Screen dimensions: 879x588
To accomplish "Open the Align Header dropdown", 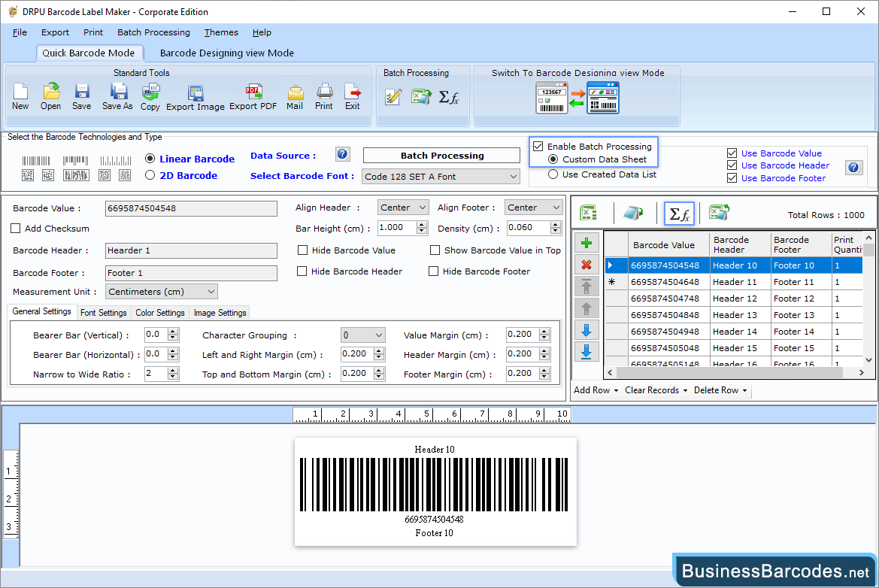I will [403, 208].
